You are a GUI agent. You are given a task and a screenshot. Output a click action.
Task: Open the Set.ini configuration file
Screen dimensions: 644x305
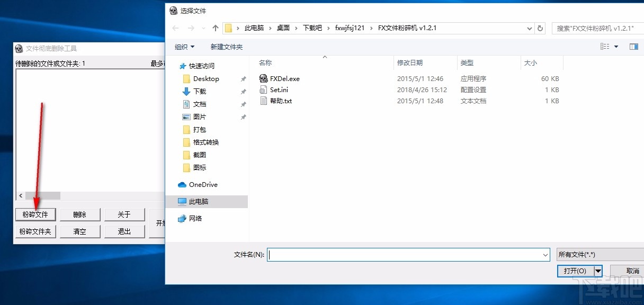(x=280, y=89)
